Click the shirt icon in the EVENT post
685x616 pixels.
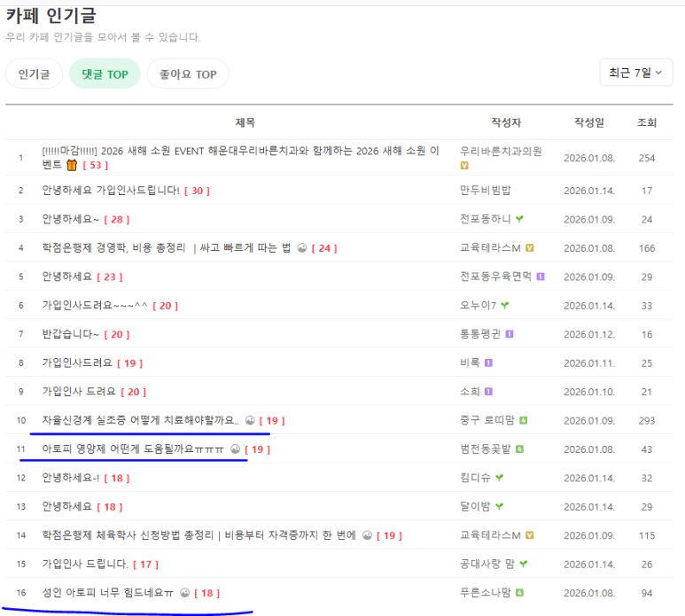pyautogui.click(x=72, y=165)
